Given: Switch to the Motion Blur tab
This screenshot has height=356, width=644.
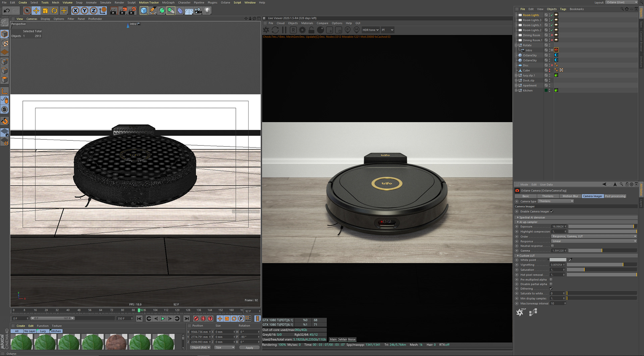Looking at the screenshot, I should pos(570,196).
